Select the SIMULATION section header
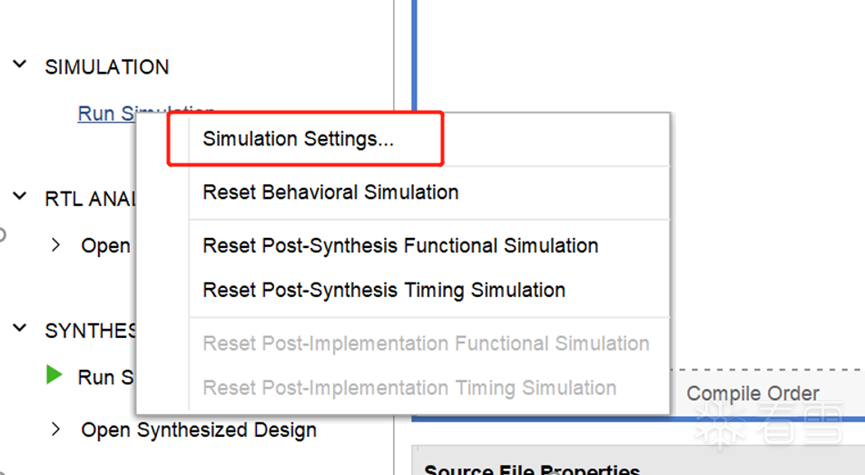Image resolution: width=865 pixels, height=475 pixels. pyautogui.click(x=107, y=67)
